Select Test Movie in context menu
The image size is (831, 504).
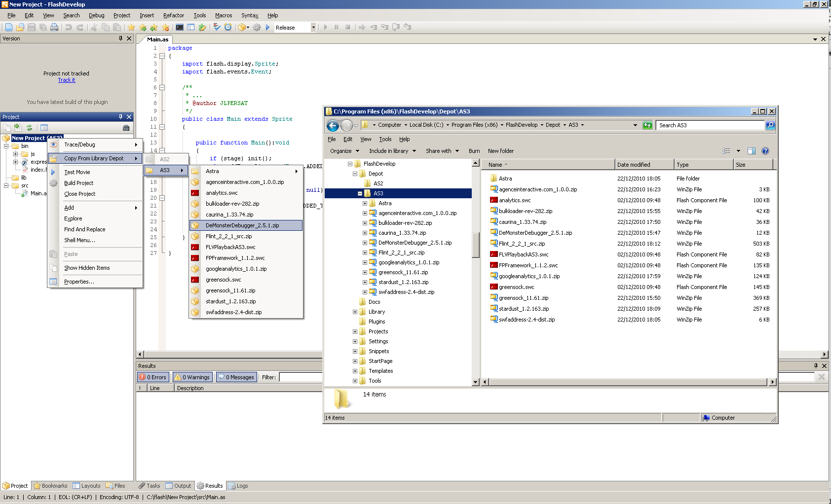point(95,172)
